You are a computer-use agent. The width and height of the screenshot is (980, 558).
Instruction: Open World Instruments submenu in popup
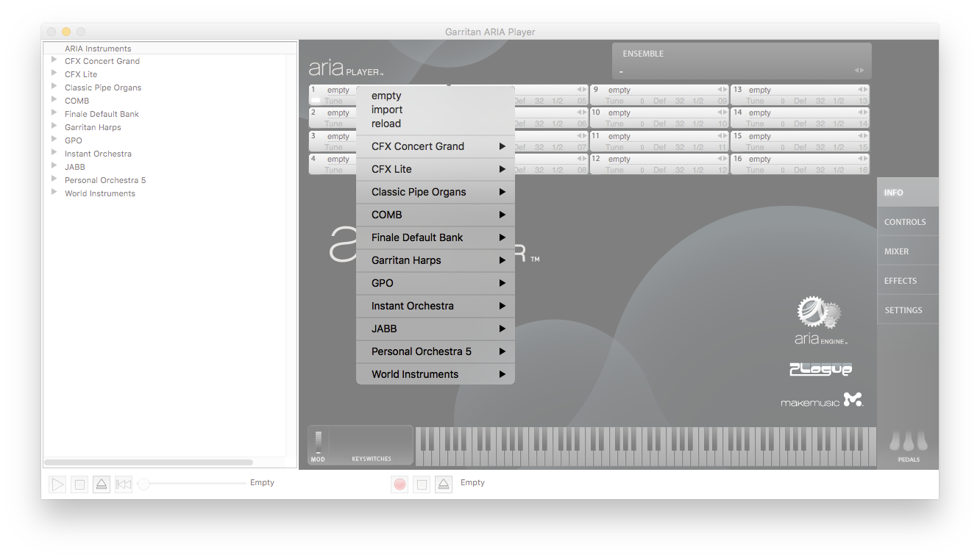coord(436,374)
